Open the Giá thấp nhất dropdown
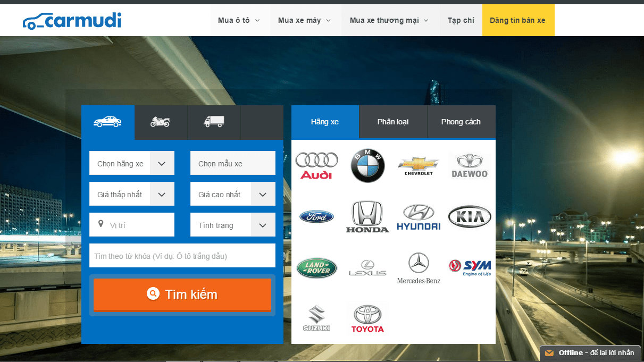Viewport: 644px width, 362px height. click(x=132, y=194)
